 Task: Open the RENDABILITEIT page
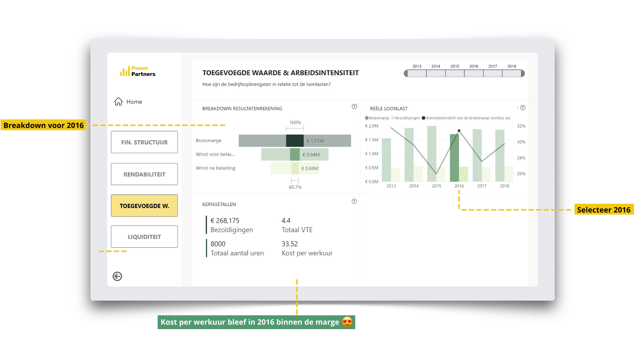pyautogui.click(x=144, y=174)
